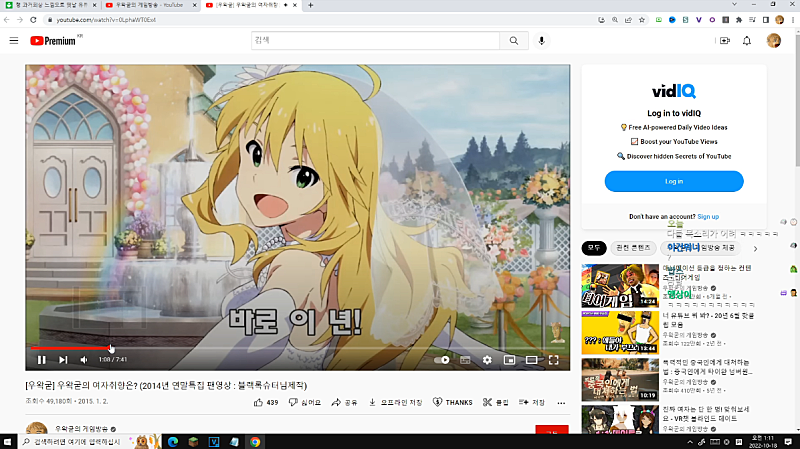This screenshot has width=800, height=449.
Task: Open the second recommended video thumbnail, yellow
Action: (x=620, y=333)
